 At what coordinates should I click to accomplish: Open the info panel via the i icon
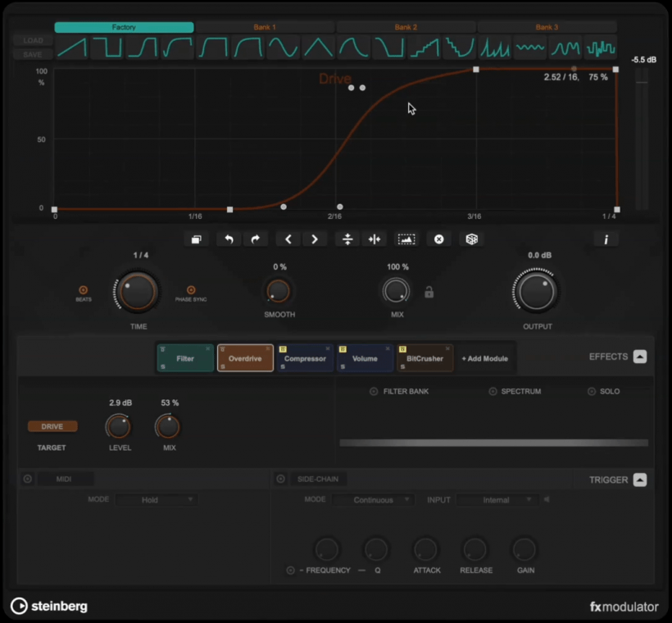click(606, 239)
